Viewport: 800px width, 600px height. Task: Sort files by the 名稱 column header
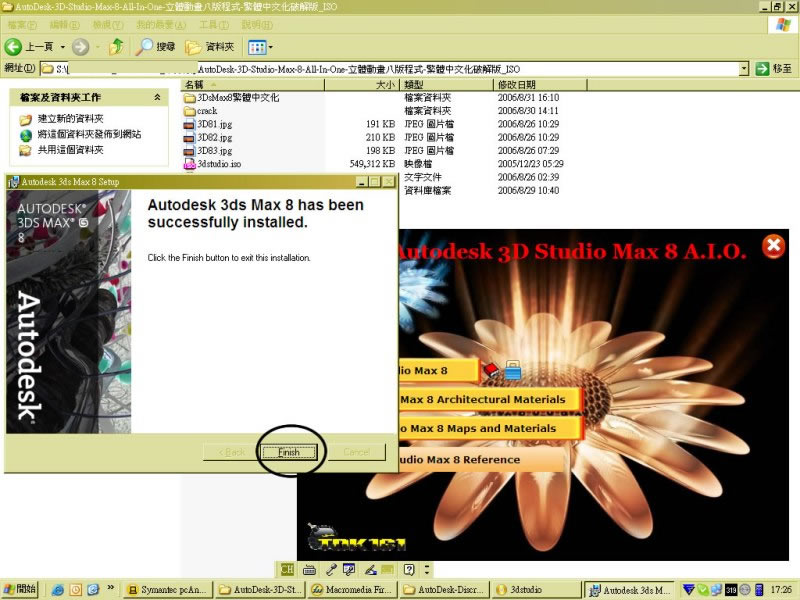point(253,85)
